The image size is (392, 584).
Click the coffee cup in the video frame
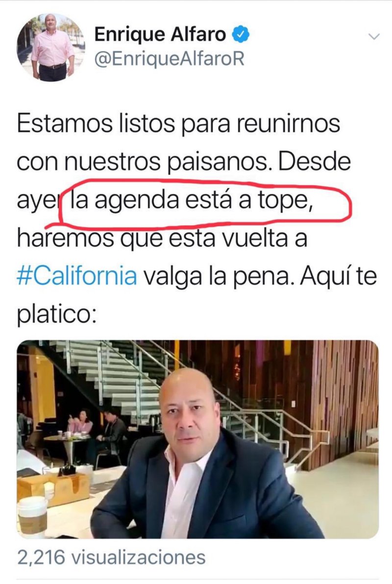tap(33, 515)
